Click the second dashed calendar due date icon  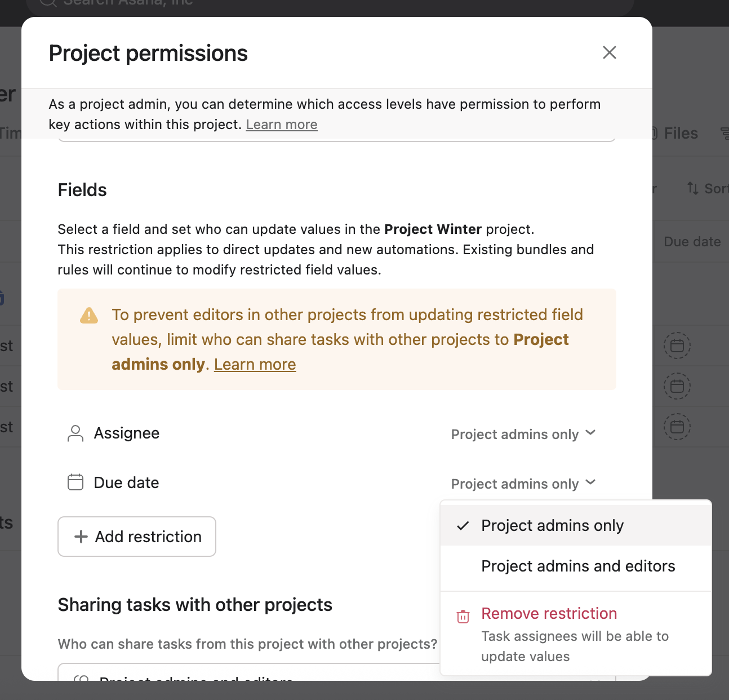click(677, 386)
